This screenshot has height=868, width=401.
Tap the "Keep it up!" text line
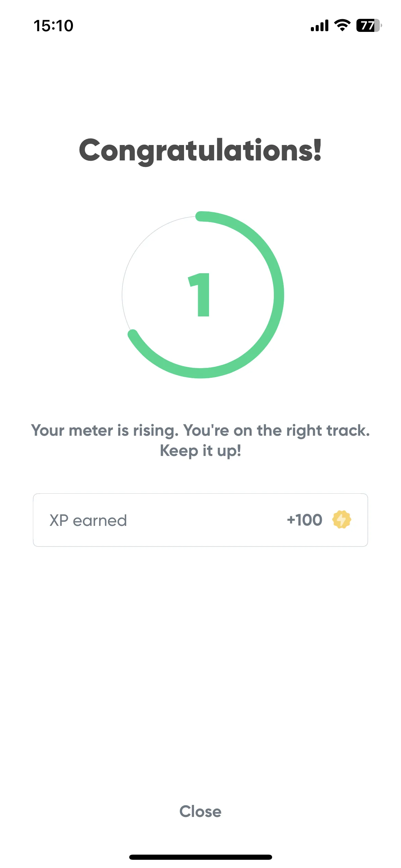click(200, 451)
